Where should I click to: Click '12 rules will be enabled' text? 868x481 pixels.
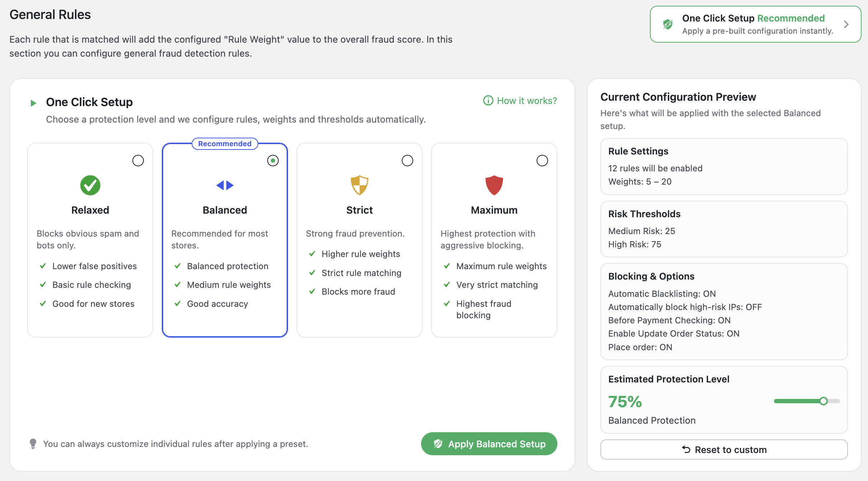coord(655,168)
